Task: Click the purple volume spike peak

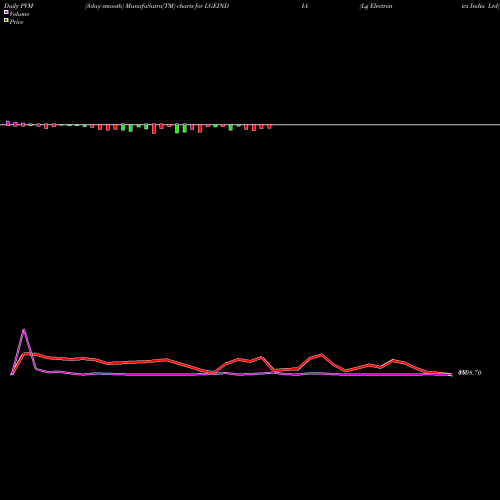Action: pyautogui.click(x=24, y=330)
